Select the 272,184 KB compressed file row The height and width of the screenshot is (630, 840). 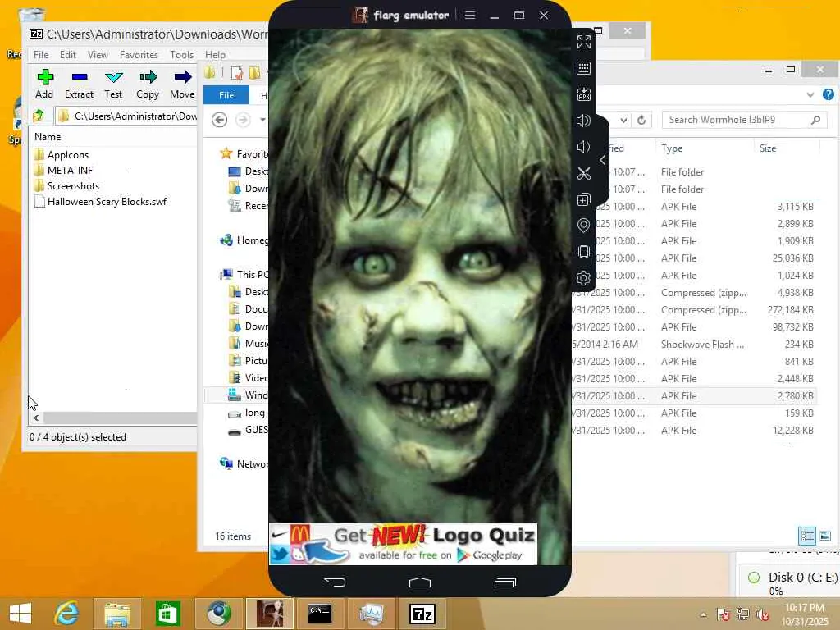coord(694,310)
